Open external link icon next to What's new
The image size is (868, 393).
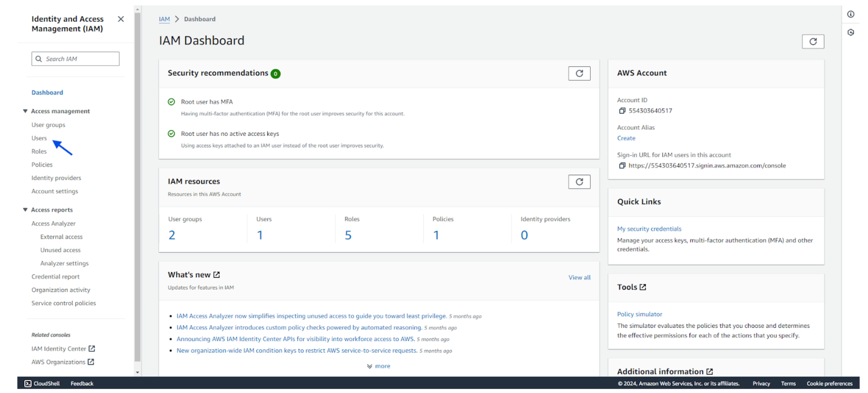click(217, 275)
